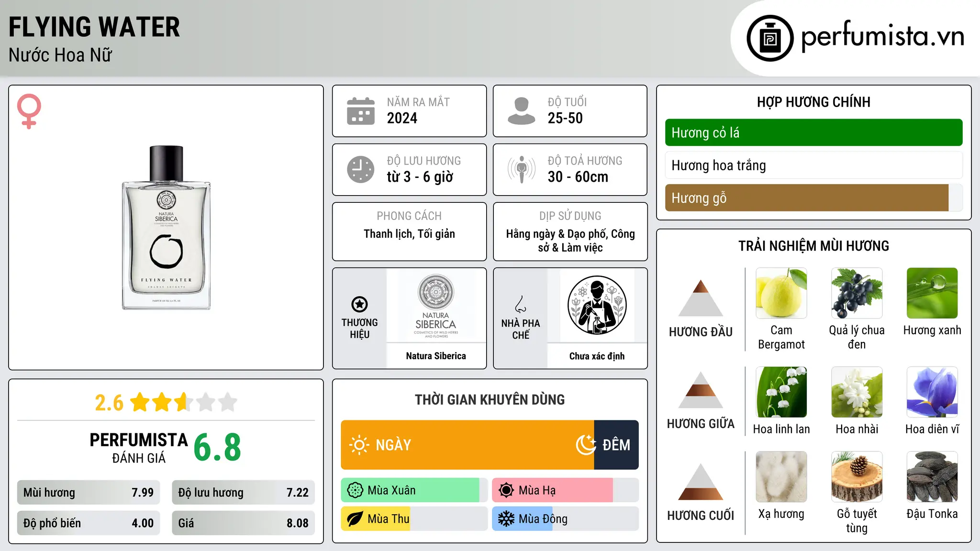Click the 'Hằng ngày & Dạo phố' occasion text
This screenshot has width=980, height=551.
coord(558,234)
